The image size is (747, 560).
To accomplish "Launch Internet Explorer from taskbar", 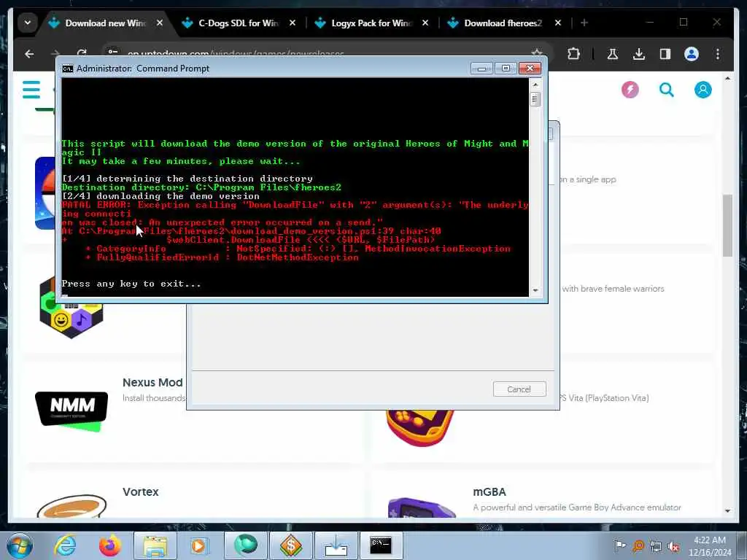I will (65, 545).
